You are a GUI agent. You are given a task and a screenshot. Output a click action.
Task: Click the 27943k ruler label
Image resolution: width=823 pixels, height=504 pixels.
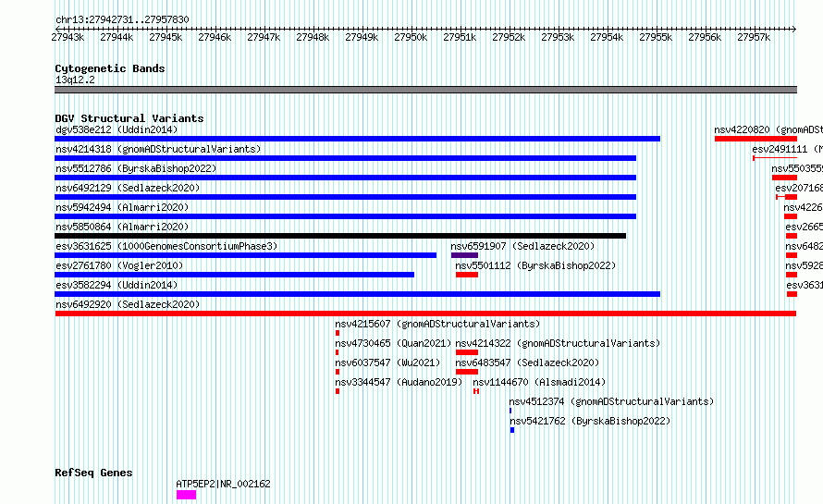coord(68,37)
